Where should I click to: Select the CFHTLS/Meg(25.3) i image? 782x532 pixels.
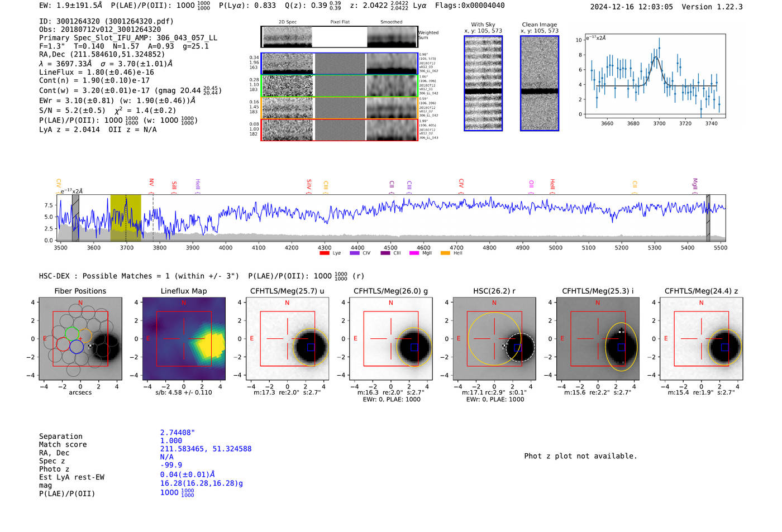(598, 339)
